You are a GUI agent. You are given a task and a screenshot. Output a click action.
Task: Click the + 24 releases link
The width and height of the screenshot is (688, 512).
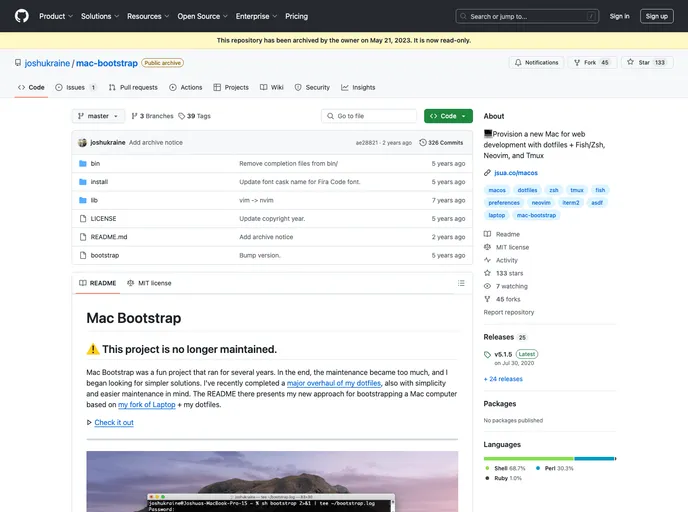pyautogui.click(x=503, y=379)
